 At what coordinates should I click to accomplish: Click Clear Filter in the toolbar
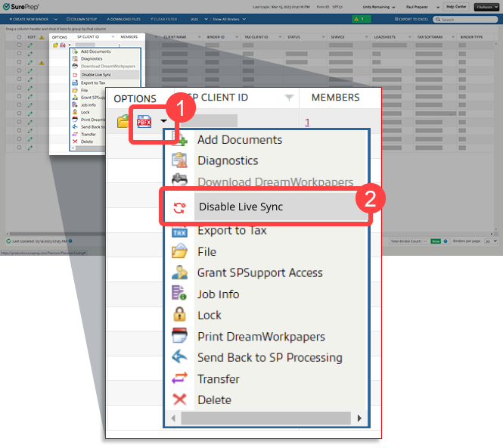tap(163, 19)
